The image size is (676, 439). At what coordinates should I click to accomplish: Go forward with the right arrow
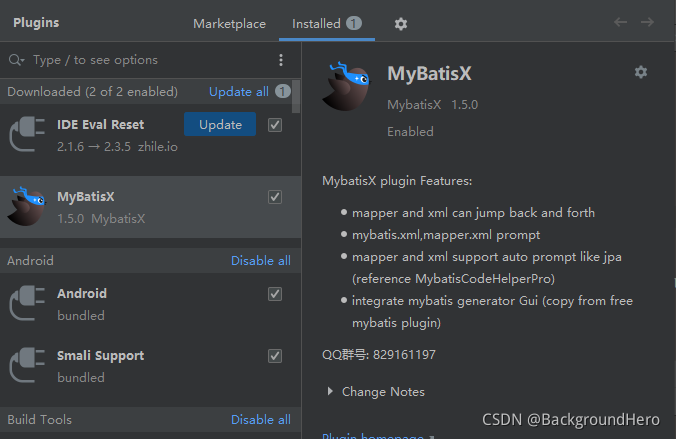(x=647, y=22)
